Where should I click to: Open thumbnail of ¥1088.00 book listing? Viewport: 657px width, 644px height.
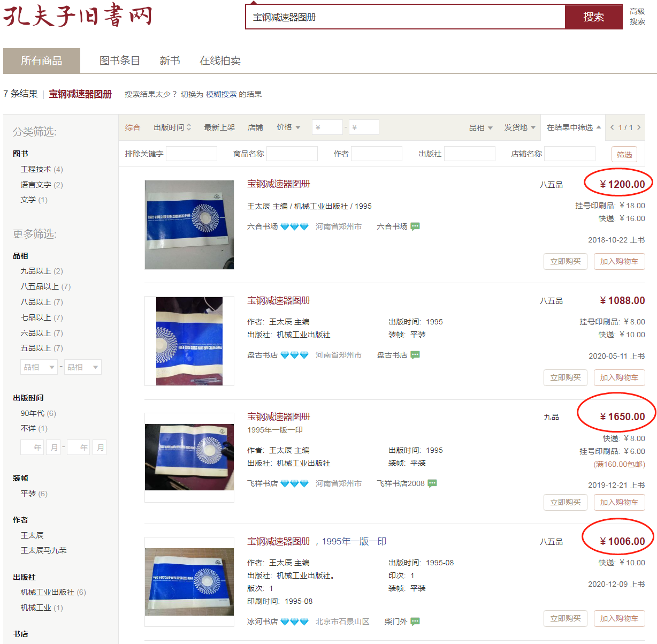click(189, 341)
